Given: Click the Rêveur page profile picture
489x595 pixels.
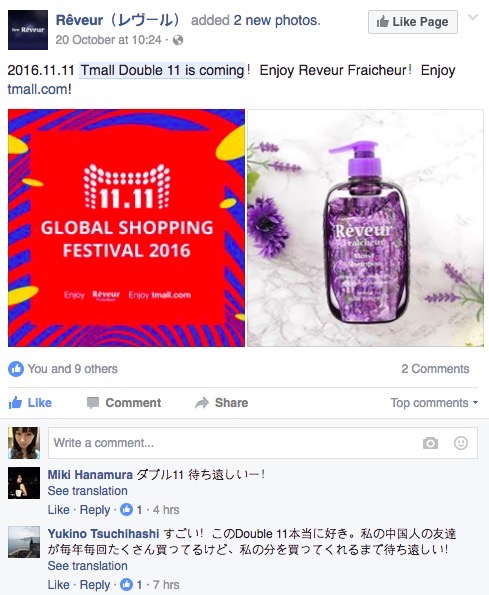Looking at the screenshot, I should click(x=28, y=30).
